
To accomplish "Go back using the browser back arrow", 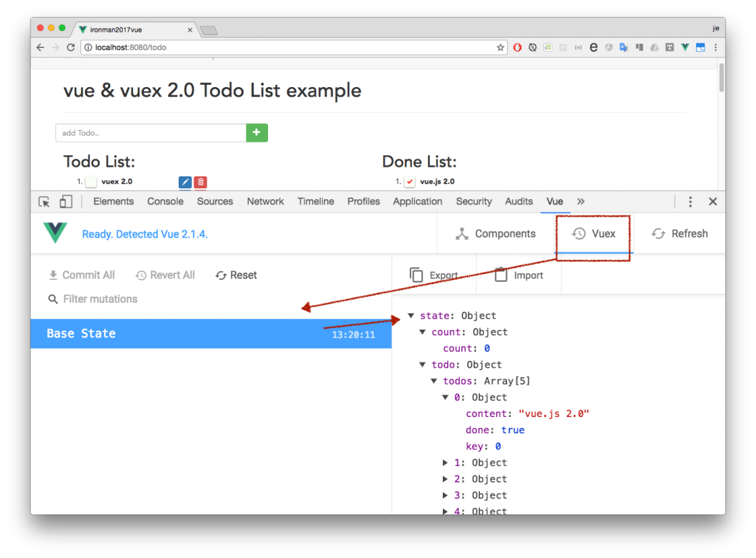I will point(41,47).
